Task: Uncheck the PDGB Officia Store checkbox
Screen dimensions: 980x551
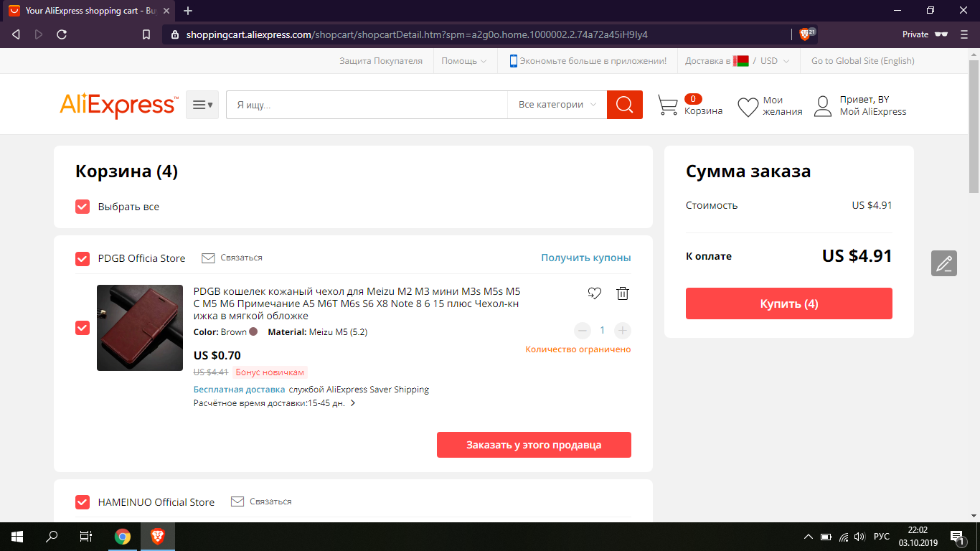Action: (x=83, y=258)
